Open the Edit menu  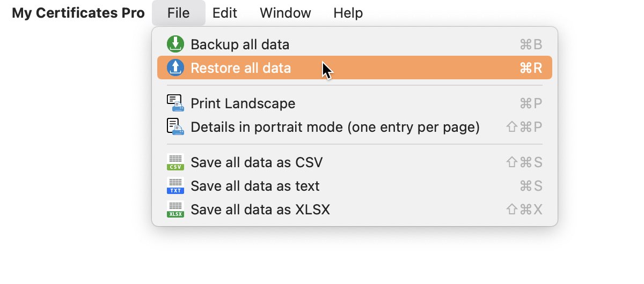(x=225, y=13)
